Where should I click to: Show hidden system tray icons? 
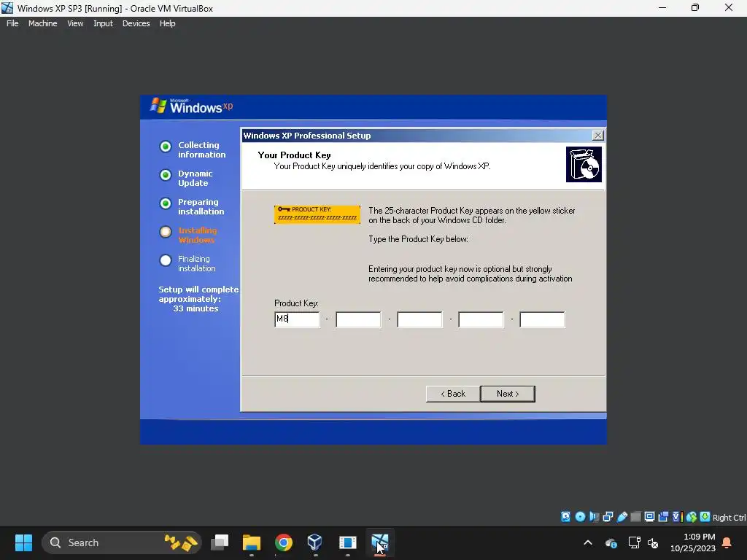tap(588, 542)
